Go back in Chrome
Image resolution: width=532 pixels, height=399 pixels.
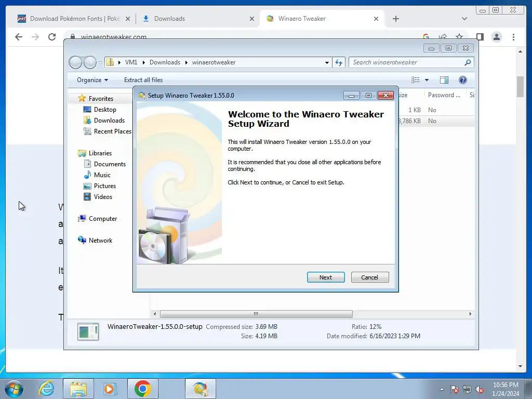pyautogui.click(x=19, y=37)
